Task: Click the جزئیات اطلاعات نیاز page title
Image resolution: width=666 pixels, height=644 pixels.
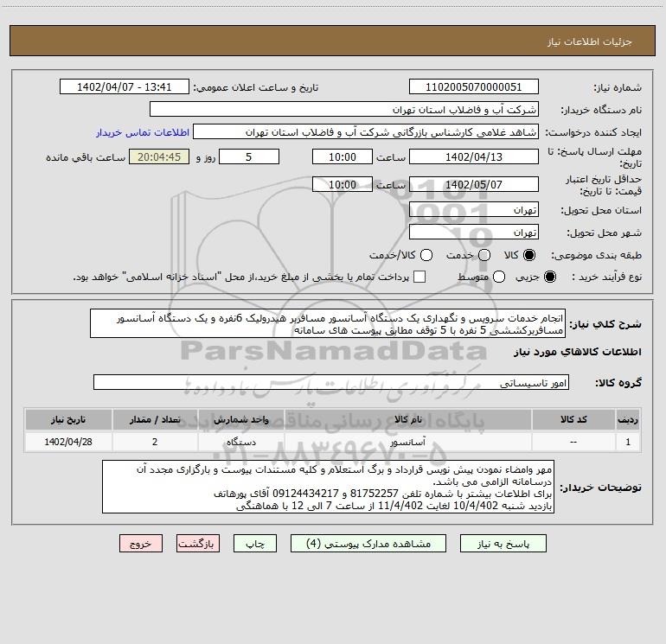Action: tap(589, 41)
